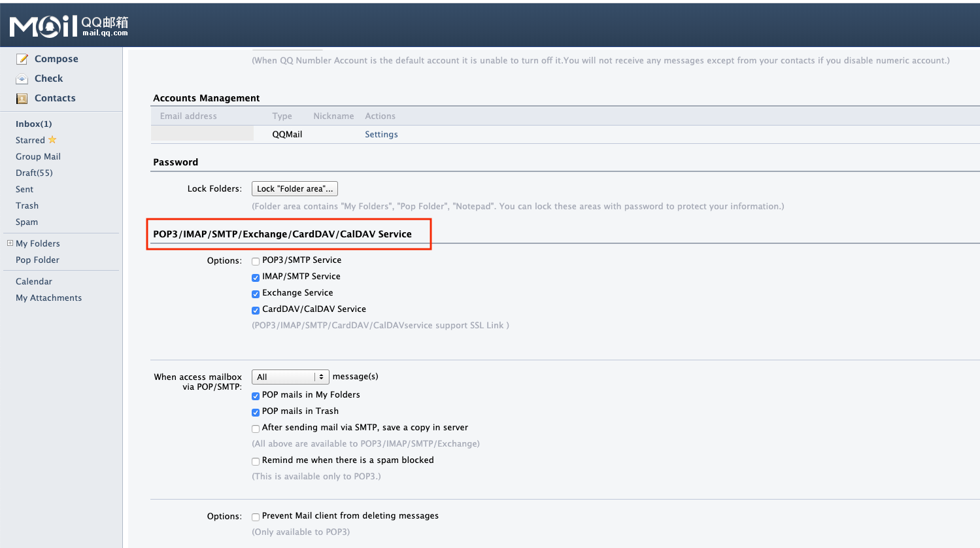This screenshot has height=548, width=980.
Task: Open Group Mail folder
Action: pos(38,156)
